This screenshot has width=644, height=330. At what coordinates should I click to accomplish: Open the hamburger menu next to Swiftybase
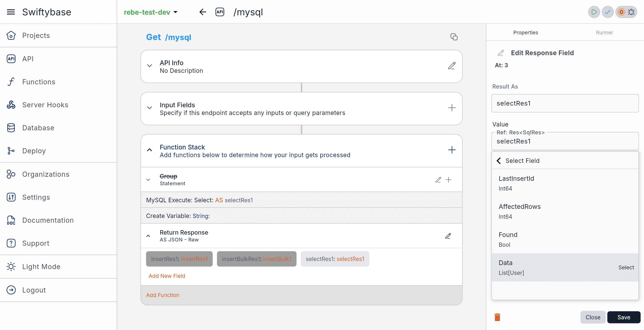[11, 12]
